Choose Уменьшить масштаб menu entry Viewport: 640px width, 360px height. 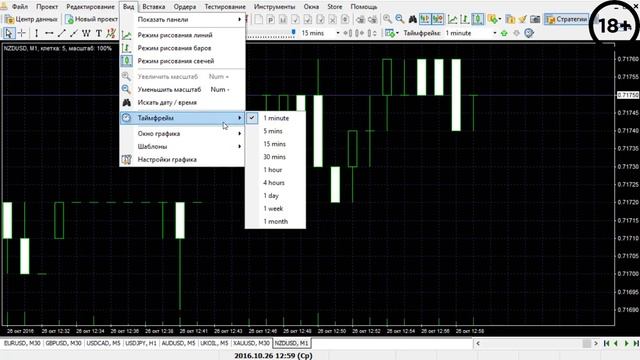[182, 89]
